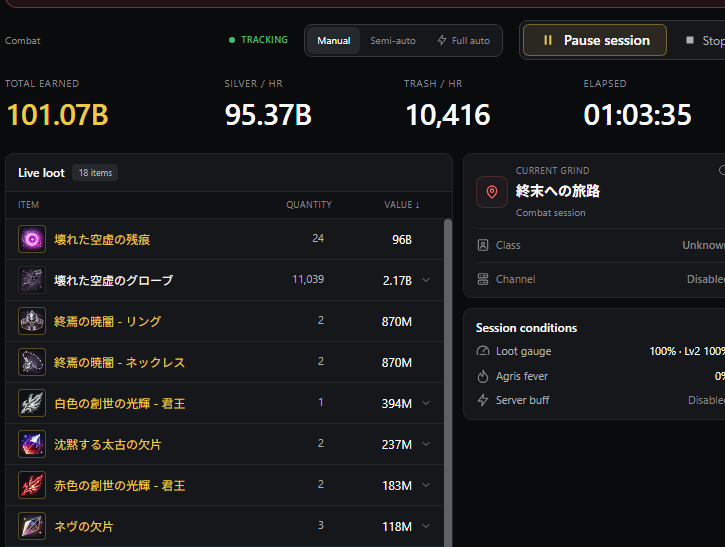Viewport: 725px width, 547px height.
Task: Click the Combat session subtitle
Action: point(550,213)
